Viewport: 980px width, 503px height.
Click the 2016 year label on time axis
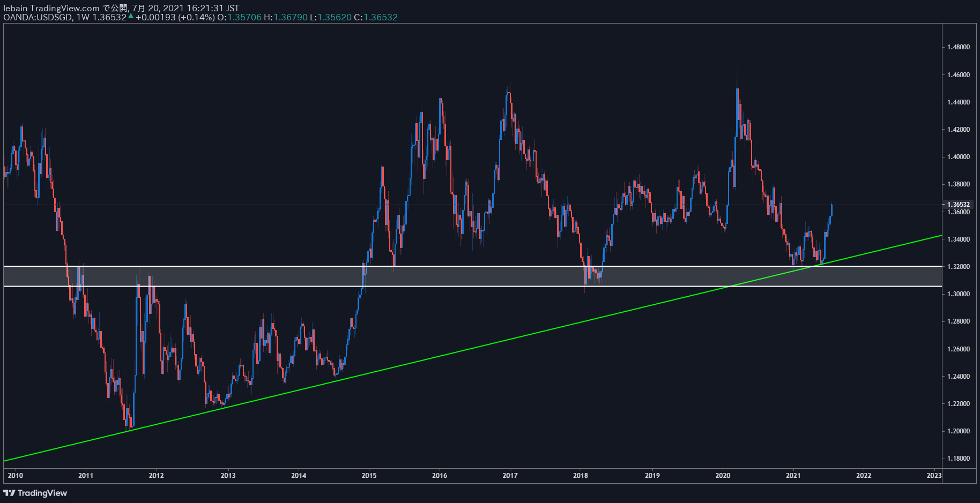[x=440, y=475]
